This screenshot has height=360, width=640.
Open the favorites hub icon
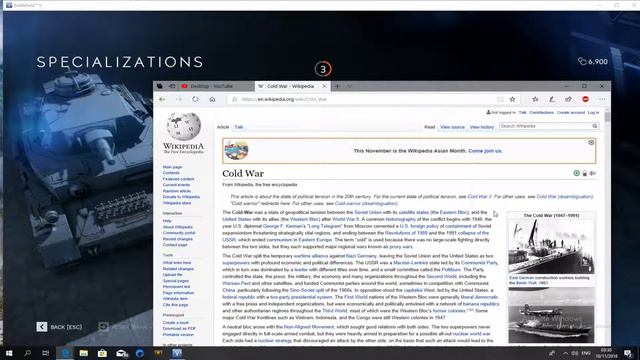coord(535,99)
